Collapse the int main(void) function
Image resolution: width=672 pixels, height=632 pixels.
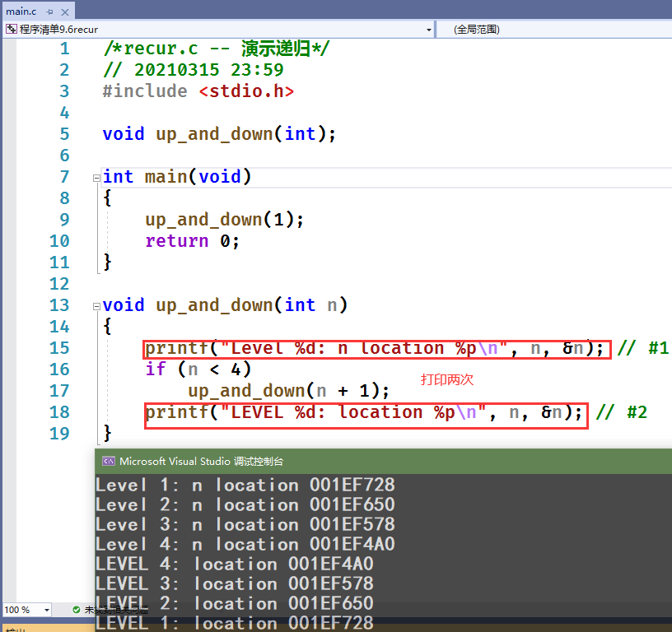tap(96, 178)
